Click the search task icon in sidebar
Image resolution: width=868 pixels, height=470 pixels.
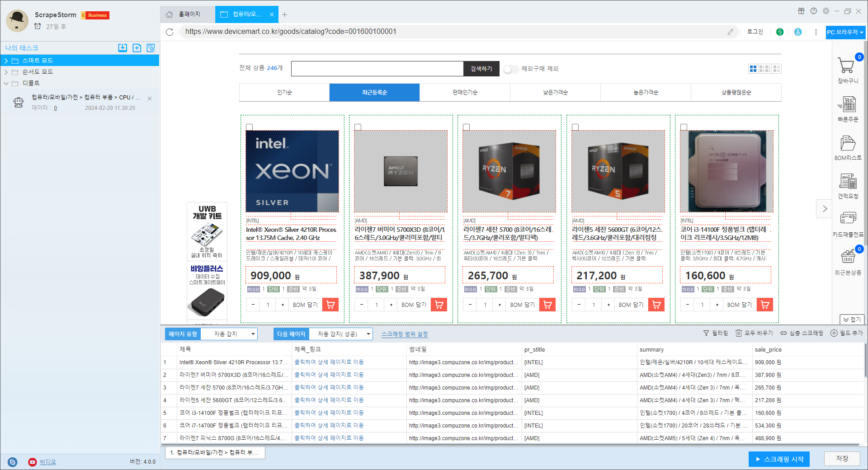tap(151, 48)
